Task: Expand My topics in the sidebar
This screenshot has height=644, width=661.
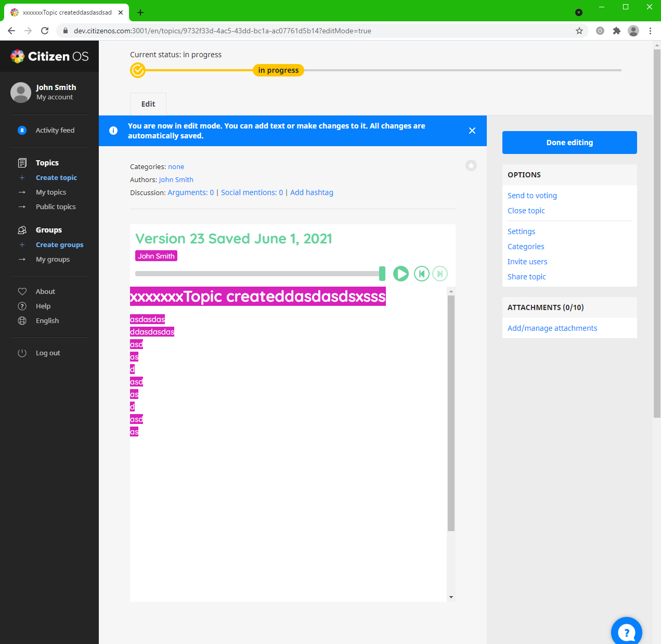Action: click(x=51, y=192)
